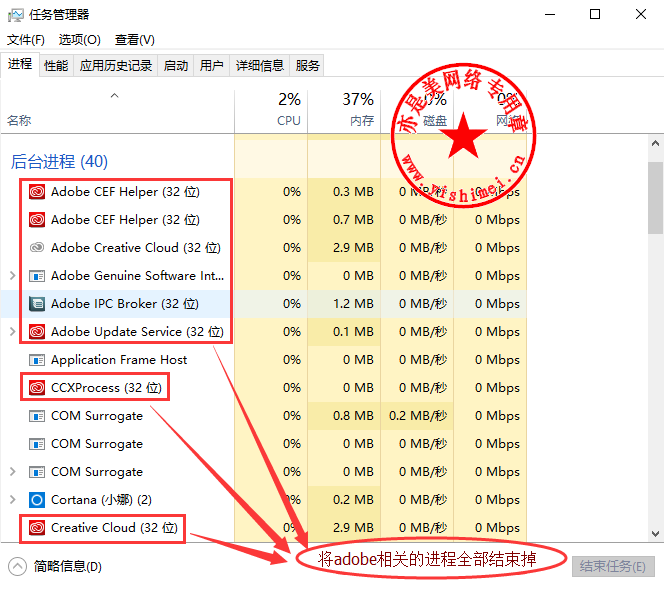Image resolution: width=664 pixels, height=591 pixels.
Task: Select the Creative Cloud (32 位) process name
Action: [x=114, y=528]
